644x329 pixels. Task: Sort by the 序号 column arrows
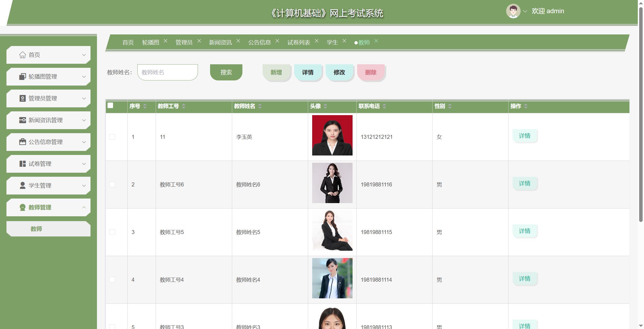[x=145, y=106]
